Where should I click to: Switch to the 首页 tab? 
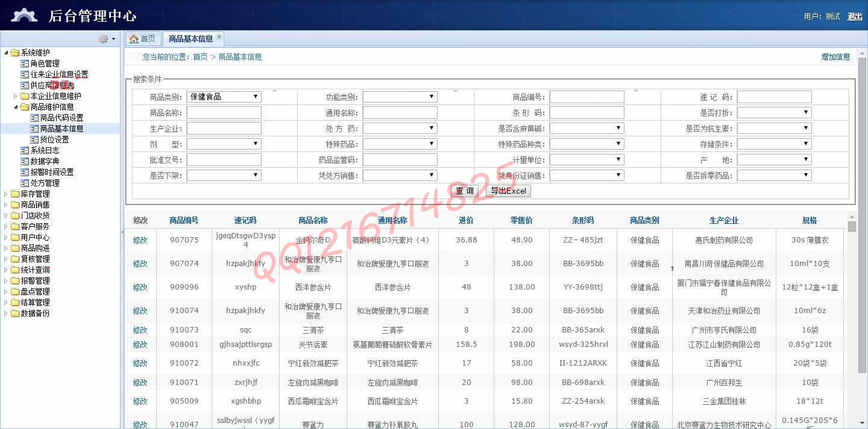(143, 39)
